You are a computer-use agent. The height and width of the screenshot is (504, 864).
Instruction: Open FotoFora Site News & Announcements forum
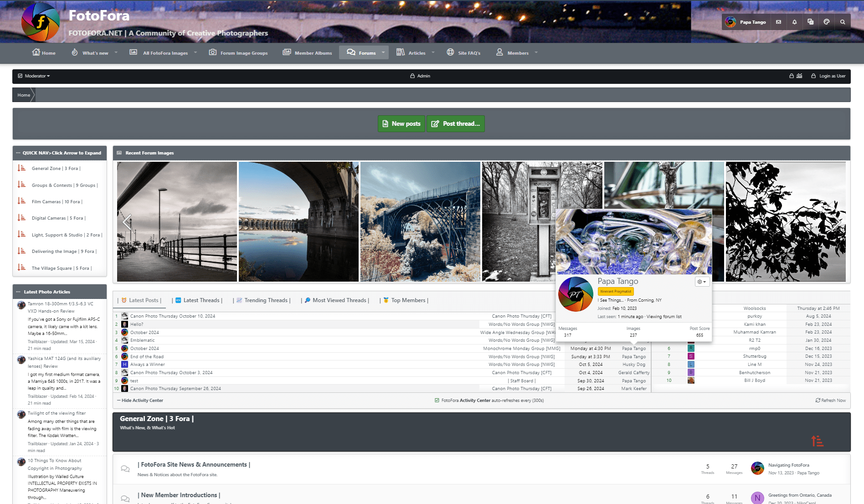[194, 464]
